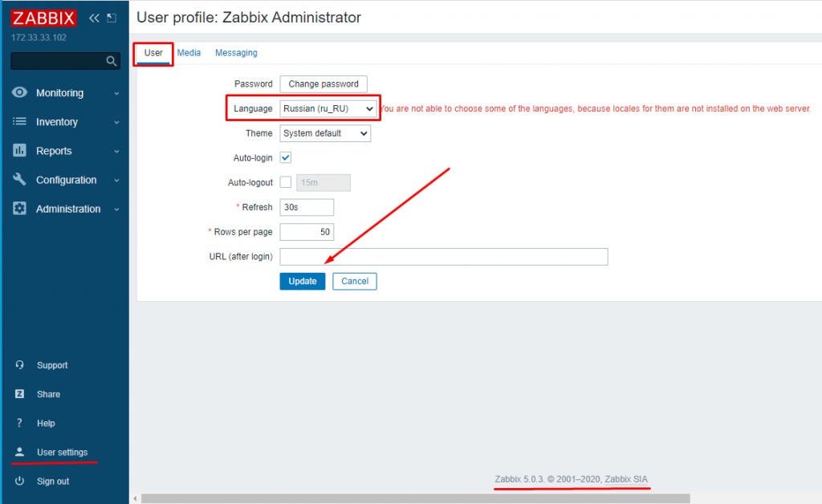This screenshot has height=504, width=822.
Task: Click the Change password button
Action: coord(324,84)
